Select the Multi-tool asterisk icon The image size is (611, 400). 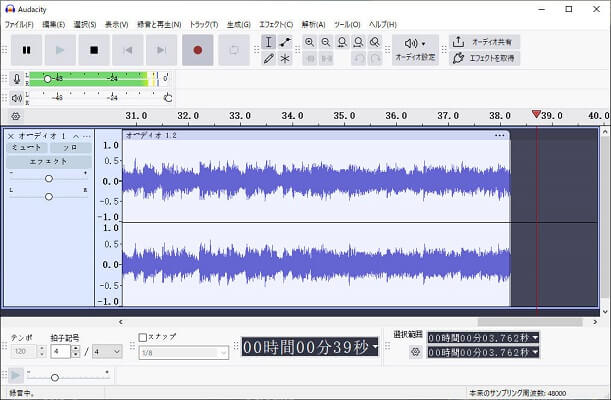tap(285, 58)
